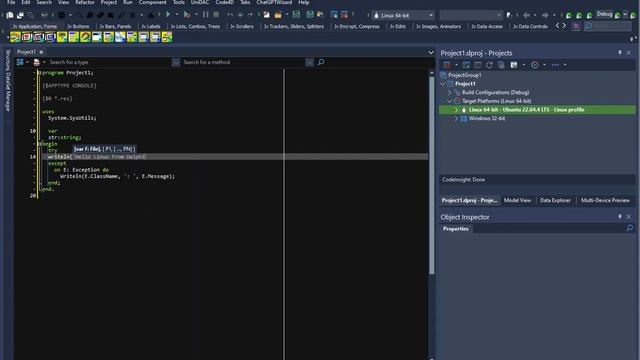Open the Project menu
Viewport: 640px width, 360px height.
(x=109, y=2)
